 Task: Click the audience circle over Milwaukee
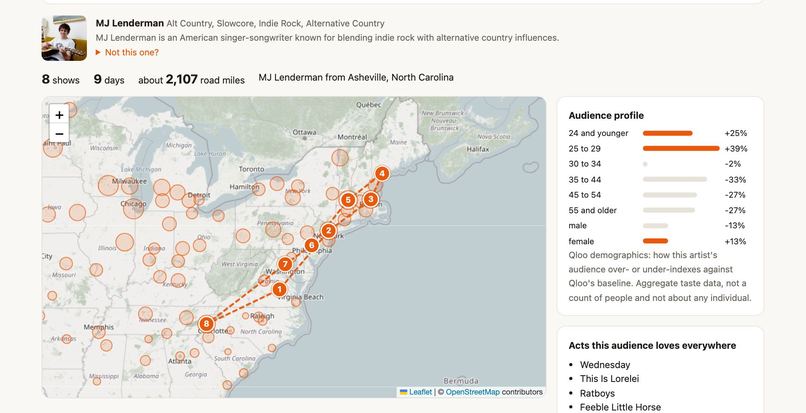pos(108,185)
